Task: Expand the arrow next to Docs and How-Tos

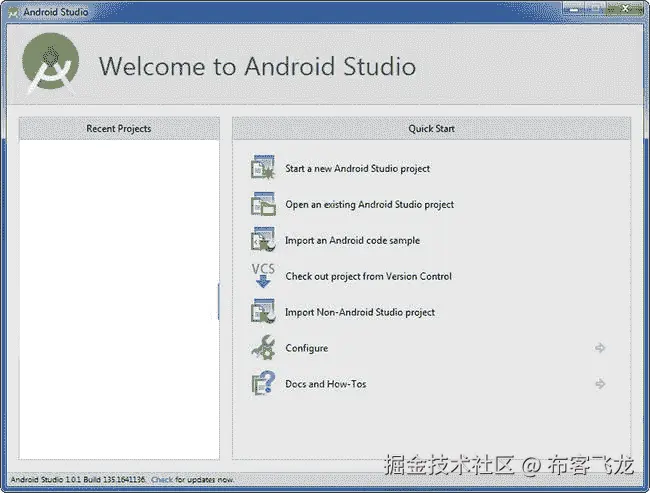Action: click(x=600, y=384)
